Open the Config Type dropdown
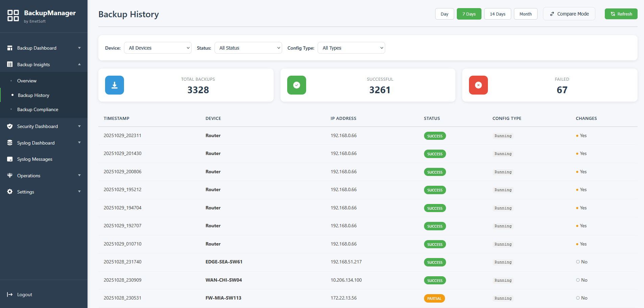The height and width of the screenshot is (308, 644). click(351, 48)
